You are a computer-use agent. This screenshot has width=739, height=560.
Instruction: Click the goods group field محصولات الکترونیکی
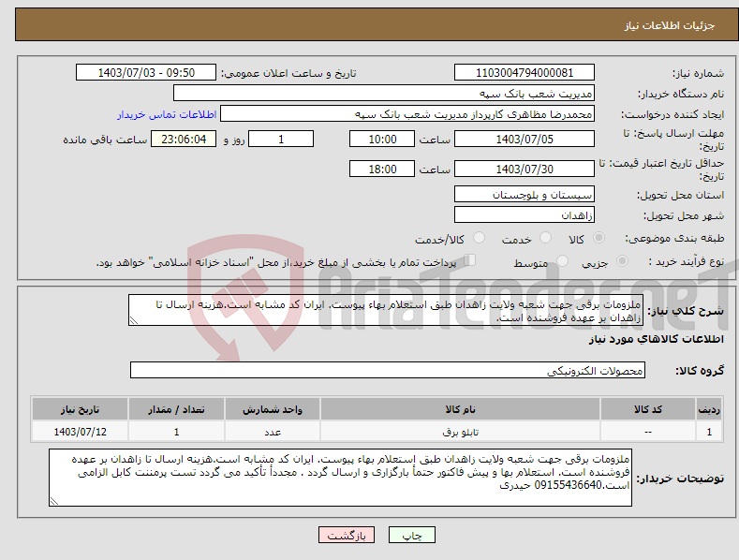pyautogui.click(x=388, y=370)
